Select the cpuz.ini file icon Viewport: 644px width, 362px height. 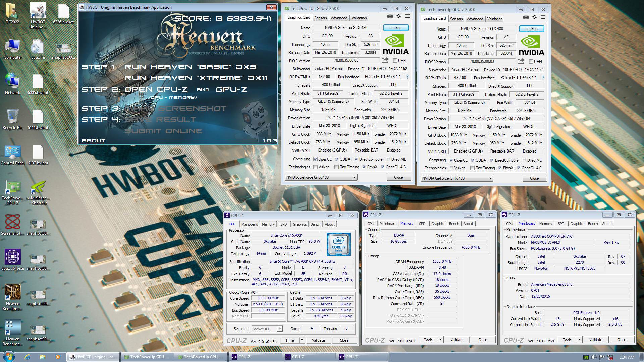[x=38, y=49]
